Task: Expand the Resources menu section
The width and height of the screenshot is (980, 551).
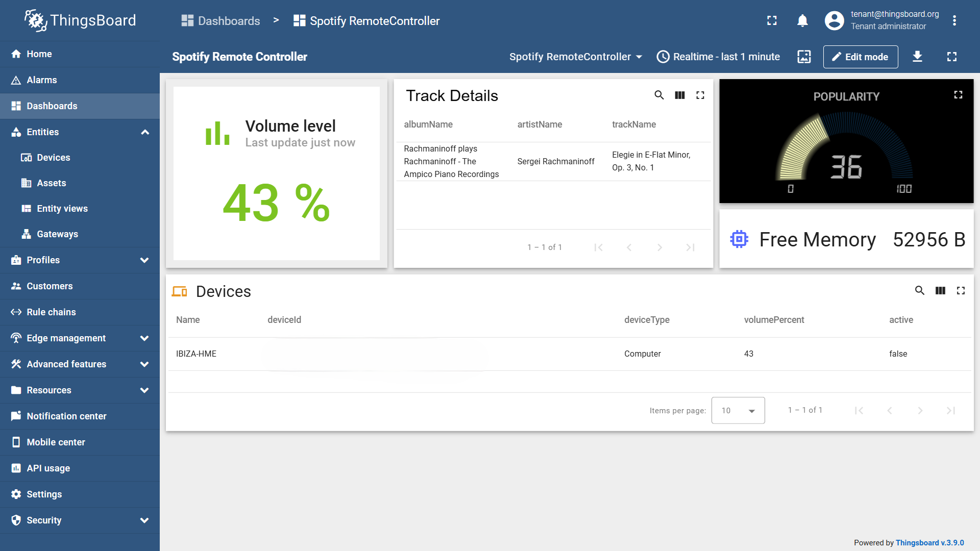Action: click(144, 390)
